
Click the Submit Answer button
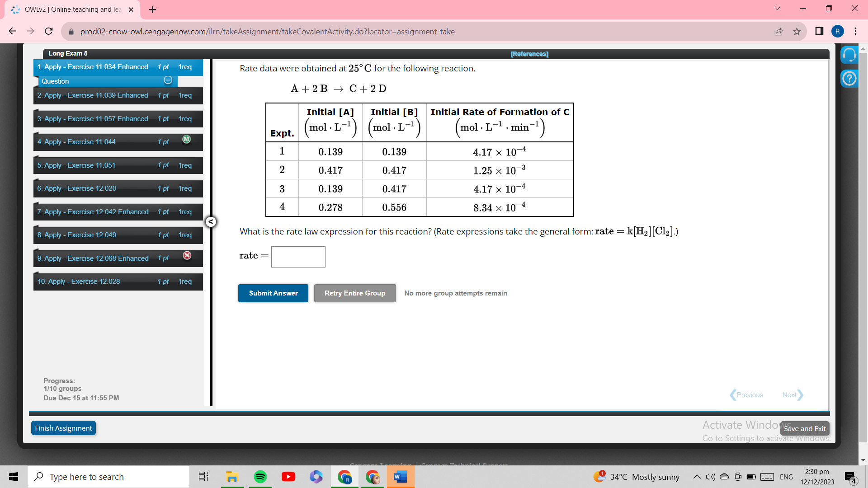click(x=273, y=293)
